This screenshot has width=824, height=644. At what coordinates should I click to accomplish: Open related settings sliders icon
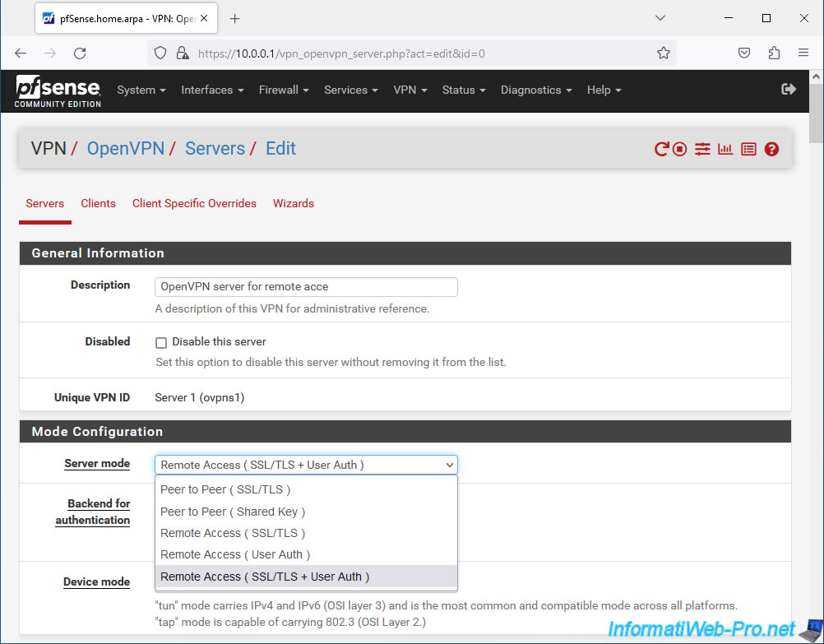pos(702,150)
